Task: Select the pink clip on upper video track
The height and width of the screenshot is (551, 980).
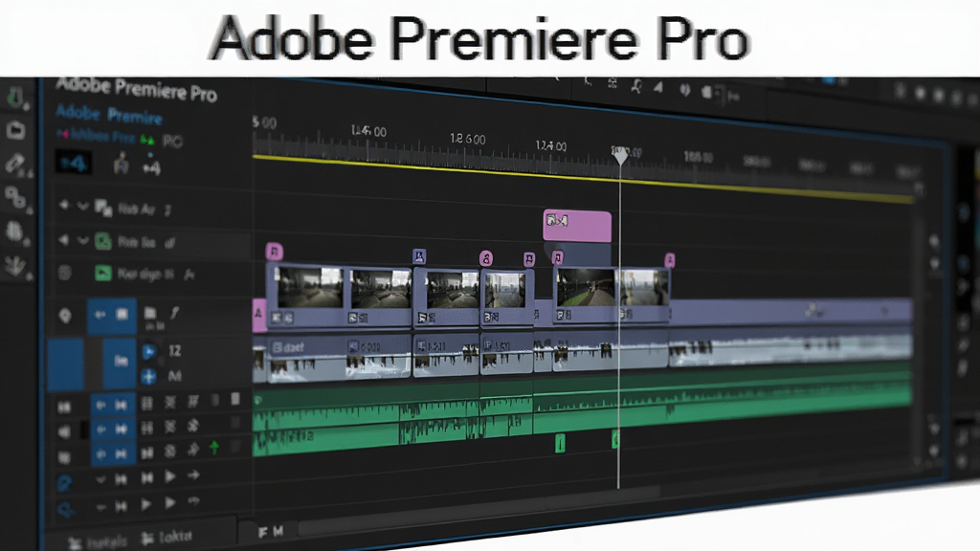Action: pyautogui.click(x=577, y=226)
